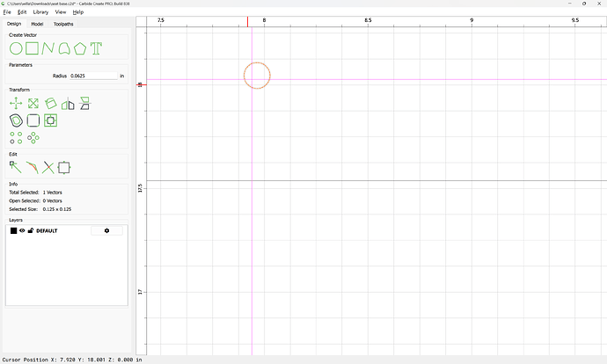Screen dimensions: 607x364
Task: Select the Rotate transform tool
Action: [x=51, y=103]
